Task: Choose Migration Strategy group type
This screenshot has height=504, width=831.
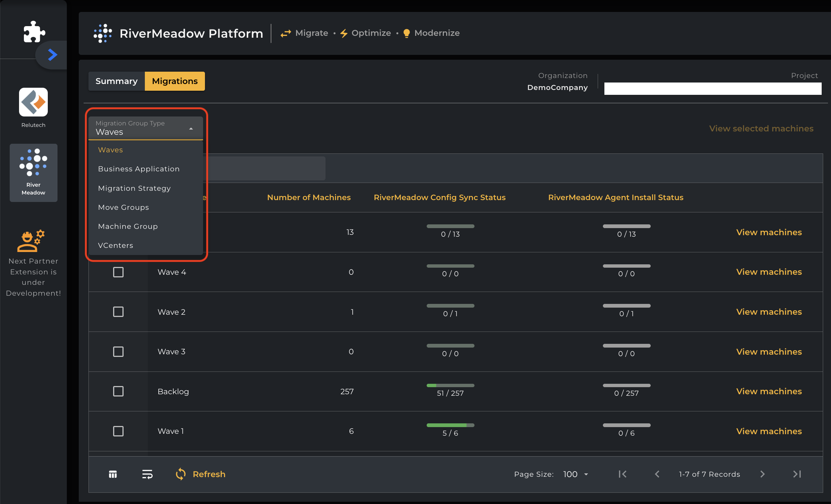Action: [x=146, y=188]
